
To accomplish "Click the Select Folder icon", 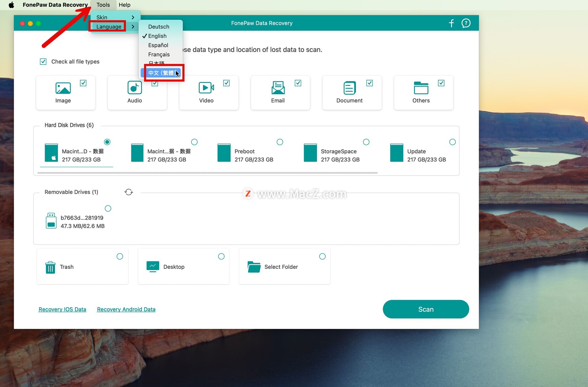I will tap(254, 267).
